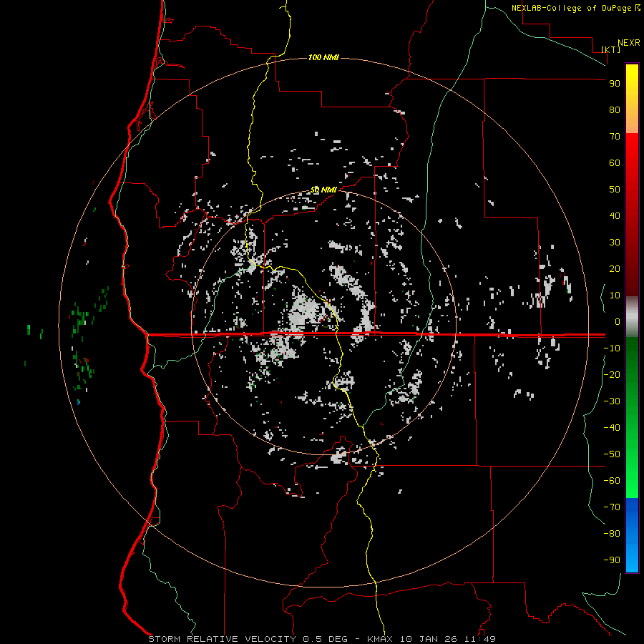The width and height of the screenshot is (644, 644).
Task: Click the 10 JAN 26 date text
Action: click(429, 639)
